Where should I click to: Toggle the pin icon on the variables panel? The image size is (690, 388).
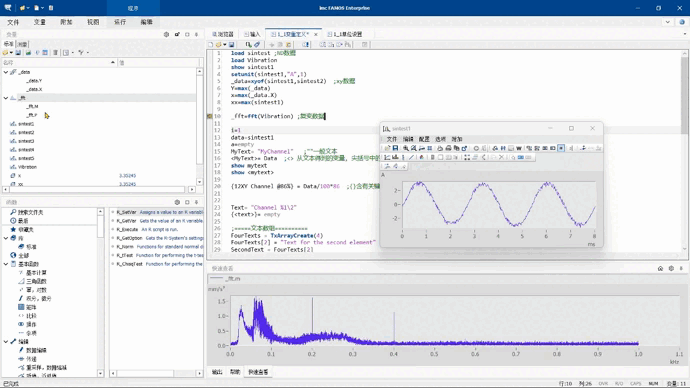(x=196, y=34)
